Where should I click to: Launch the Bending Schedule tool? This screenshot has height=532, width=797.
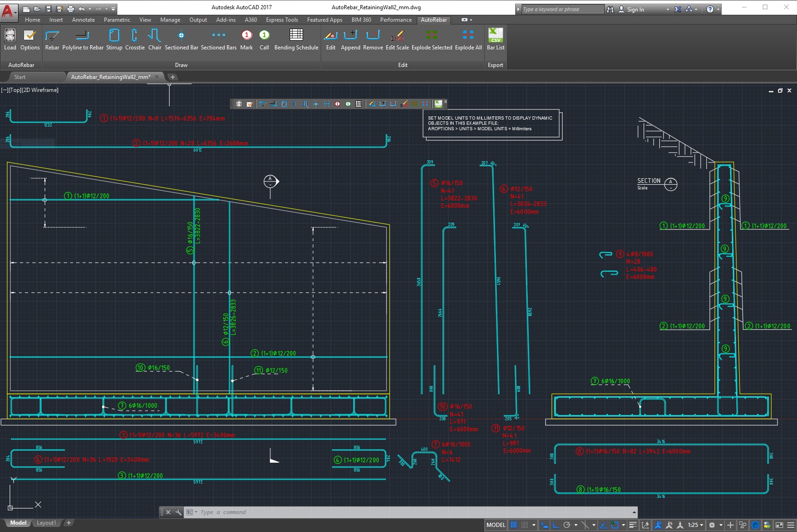(296, 39)
